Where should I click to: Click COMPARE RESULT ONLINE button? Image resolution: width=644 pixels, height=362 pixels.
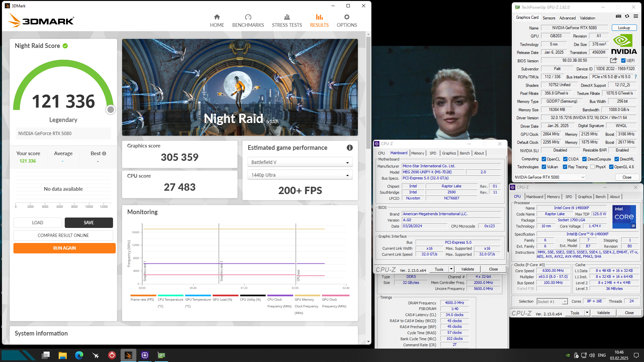[63, 235]
